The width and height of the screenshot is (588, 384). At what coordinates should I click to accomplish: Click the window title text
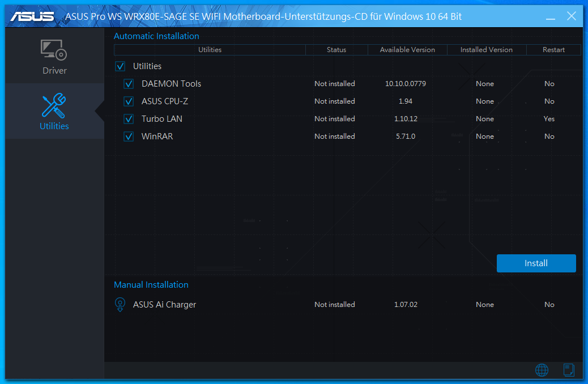point(263,16)
